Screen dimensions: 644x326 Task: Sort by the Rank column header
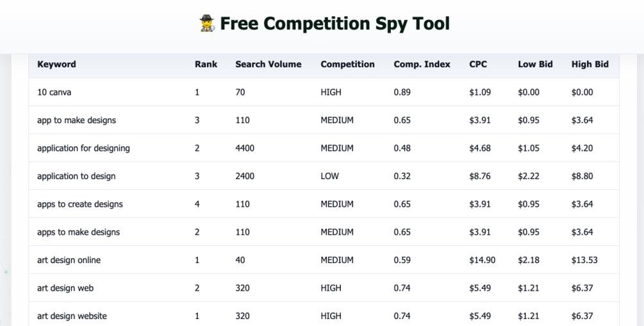click(206, 64)
